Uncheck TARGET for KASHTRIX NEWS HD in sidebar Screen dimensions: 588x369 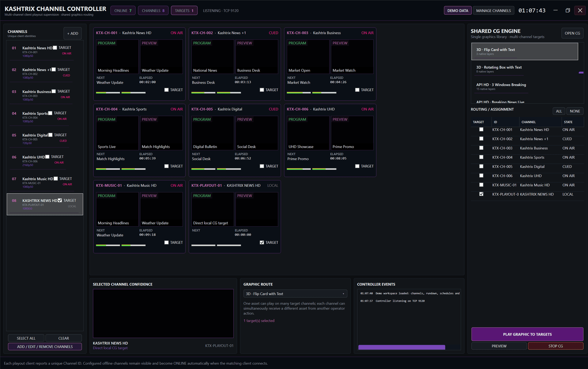(60, 200)
